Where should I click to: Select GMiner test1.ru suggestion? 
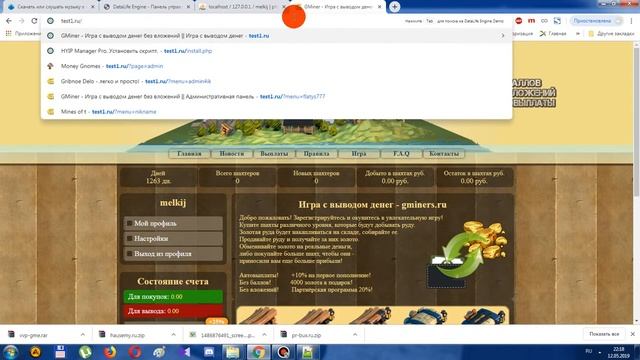pos(276,36)
